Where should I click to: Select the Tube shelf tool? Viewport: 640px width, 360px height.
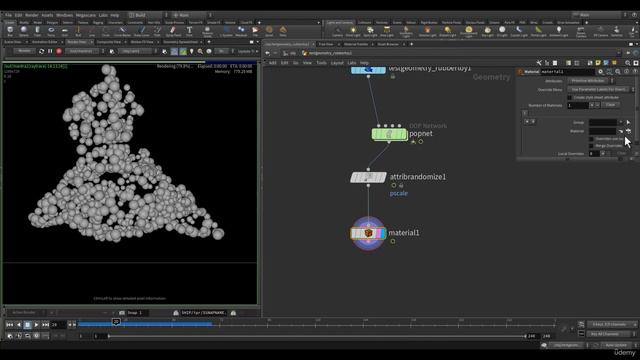click(x=37, y=31)
